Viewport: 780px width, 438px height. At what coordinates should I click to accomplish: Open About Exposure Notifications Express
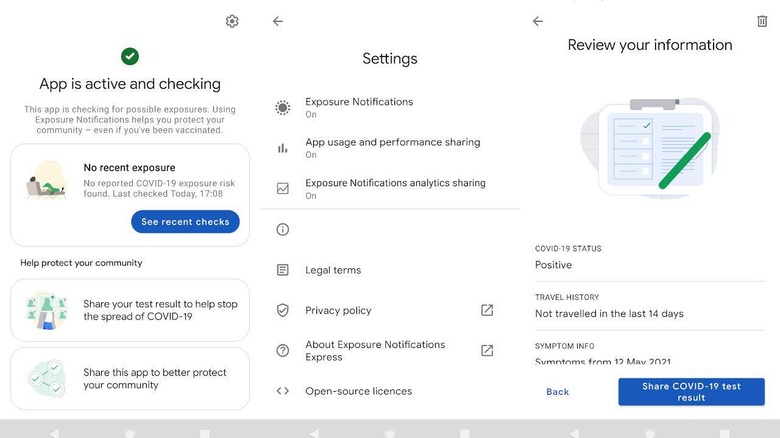[375, 350]
